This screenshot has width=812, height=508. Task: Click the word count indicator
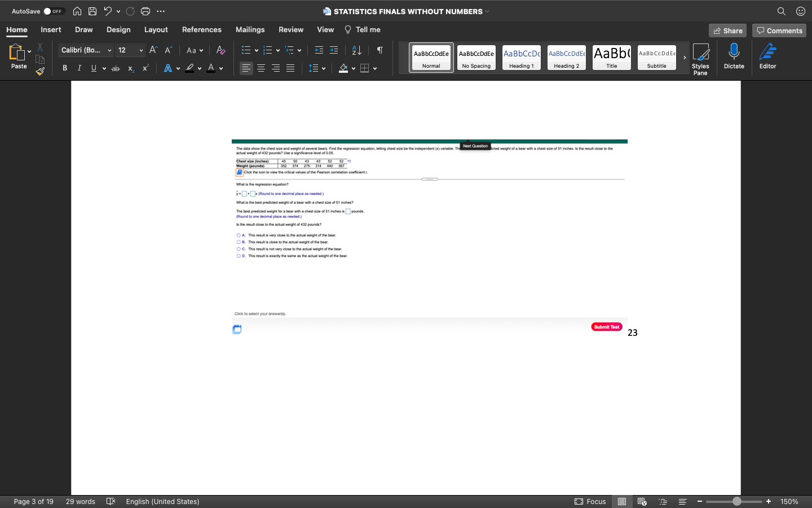pos(80,501)
